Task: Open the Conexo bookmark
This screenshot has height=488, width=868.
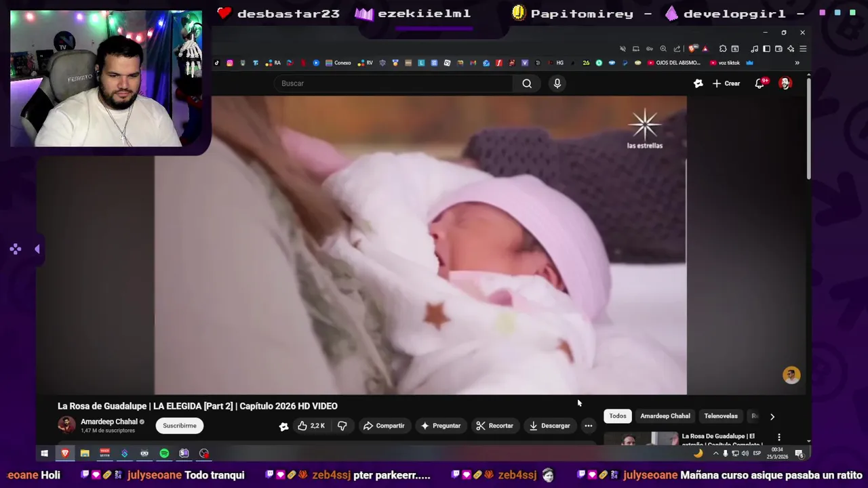Action: 338,63
